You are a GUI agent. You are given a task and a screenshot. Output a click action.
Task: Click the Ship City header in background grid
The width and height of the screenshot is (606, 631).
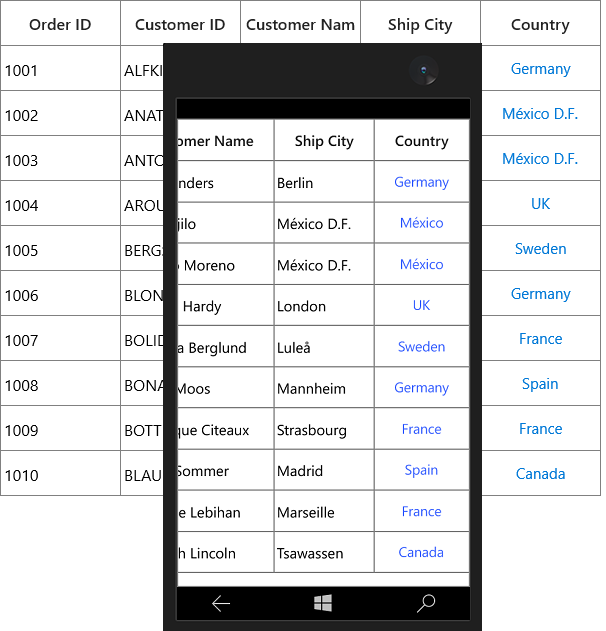click(x=420, y=25)
